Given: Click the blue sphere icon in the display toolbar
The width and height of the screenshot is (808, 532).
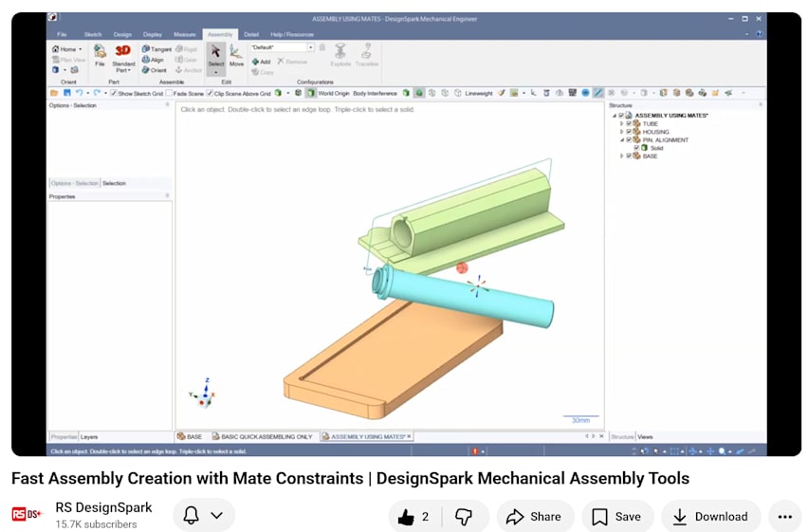Looking at the screenshot, I should coord(585,93).
